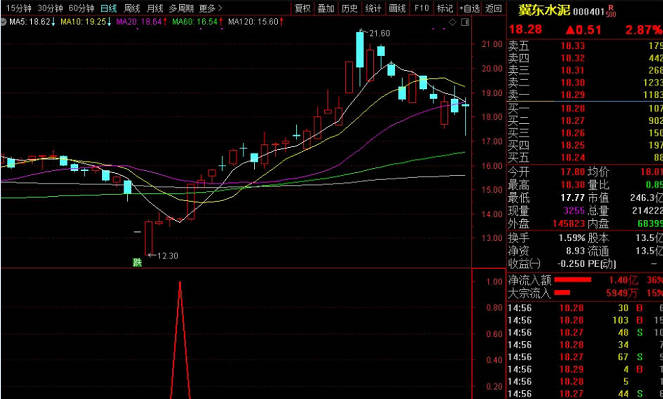This screenshot has height=399, width=663.
Task: Click the tall cyan candle at the 21.60 peak
Action: [x=360, y=49]
